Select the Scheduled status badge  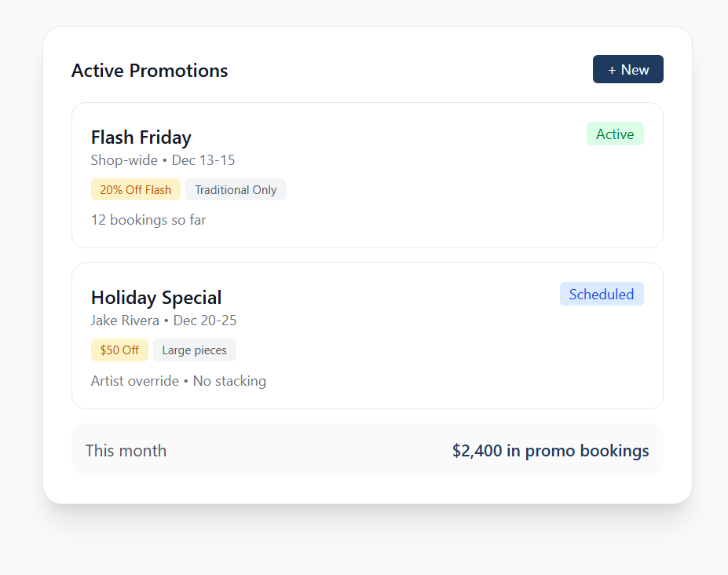(x=602, y=295)
